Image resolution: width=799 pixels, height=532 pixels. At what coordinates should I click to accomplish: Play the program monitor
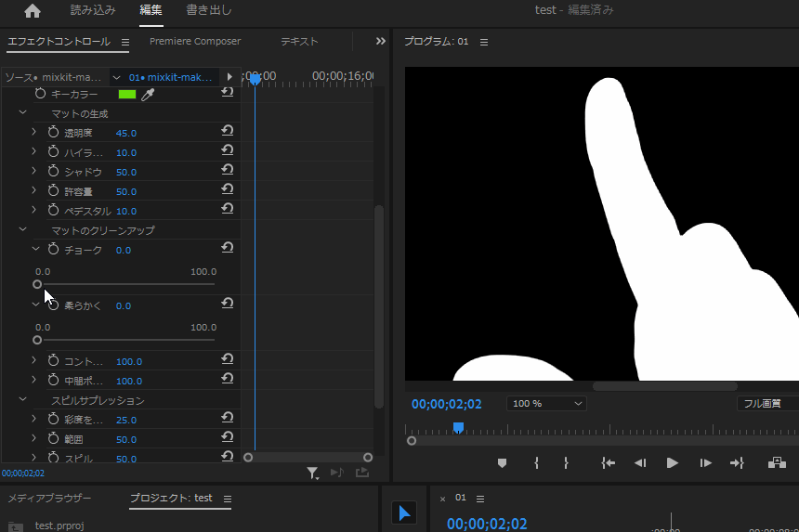click(x=672, y=462)
